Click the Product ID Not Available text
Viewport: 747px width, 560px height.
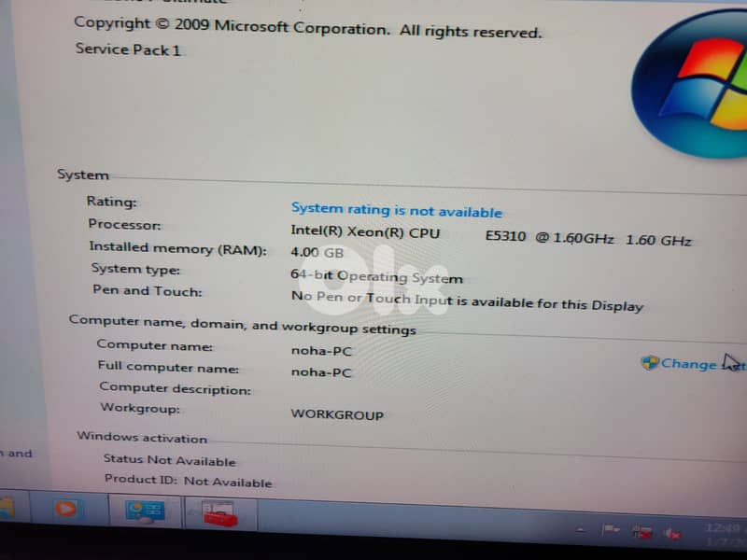[188, 481]
